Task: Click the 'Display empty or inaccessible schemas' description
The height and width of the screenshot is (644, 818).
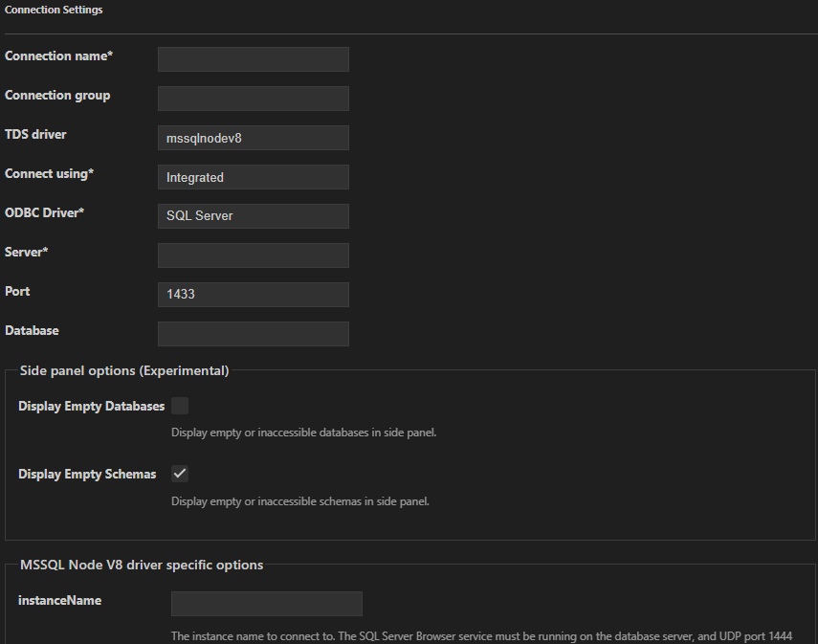Action: coord(300,501)
